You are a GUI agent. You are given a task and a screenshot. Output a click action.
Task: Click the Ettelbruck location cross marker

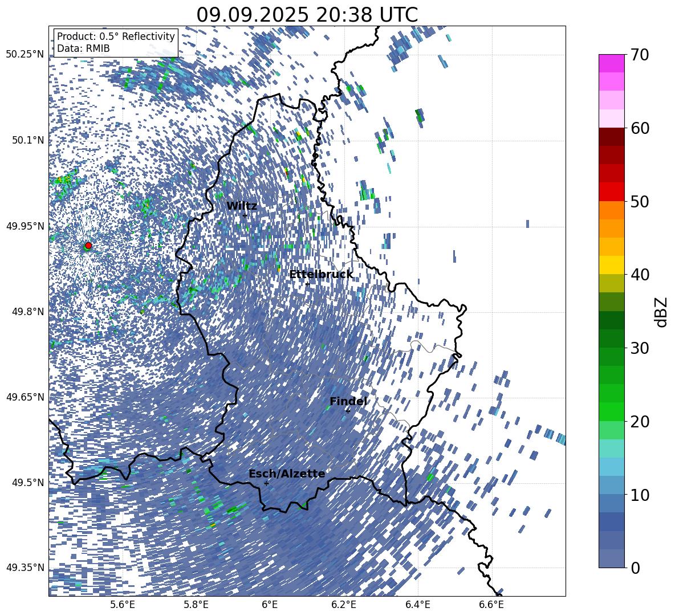307,284
